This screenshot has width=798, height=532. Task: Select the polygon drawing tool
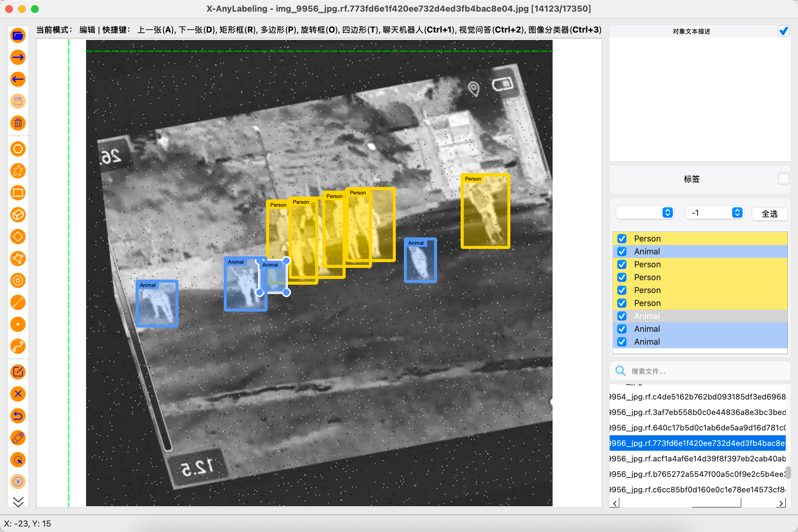point(18,149)
